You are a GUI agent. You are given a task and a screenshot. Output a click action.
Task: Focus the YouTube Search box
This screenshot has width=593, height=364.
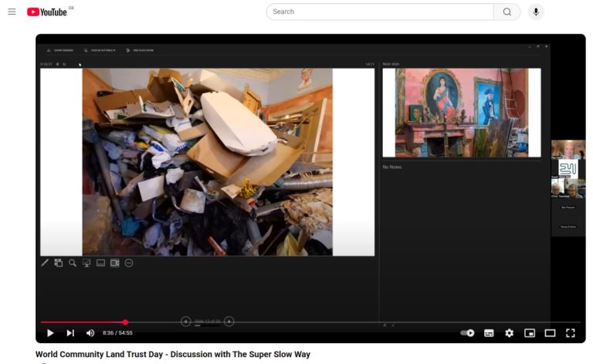[380, 12]
